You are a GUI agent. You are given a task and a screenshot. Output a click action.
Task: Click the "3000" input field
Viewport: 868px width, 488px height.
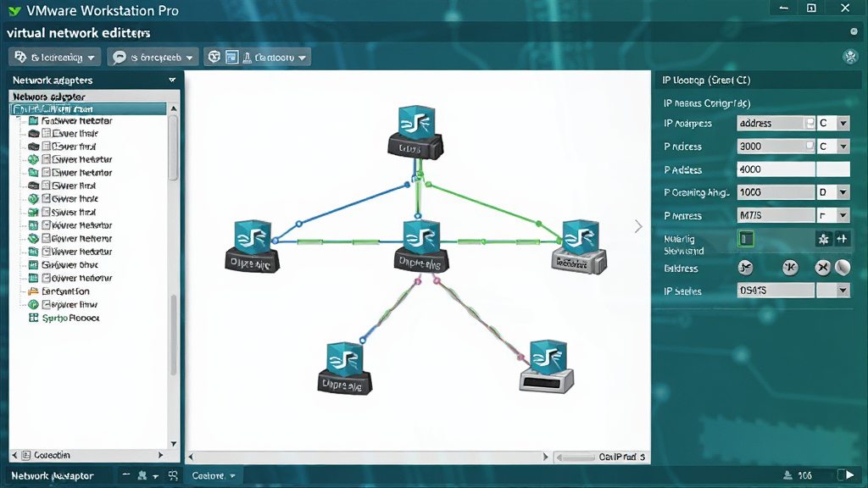coord(776,146)
